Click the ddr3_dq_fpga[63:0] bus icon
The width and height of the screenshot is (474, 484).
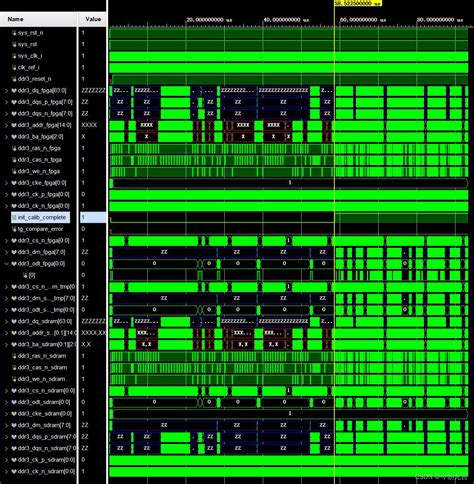point(14,91)
